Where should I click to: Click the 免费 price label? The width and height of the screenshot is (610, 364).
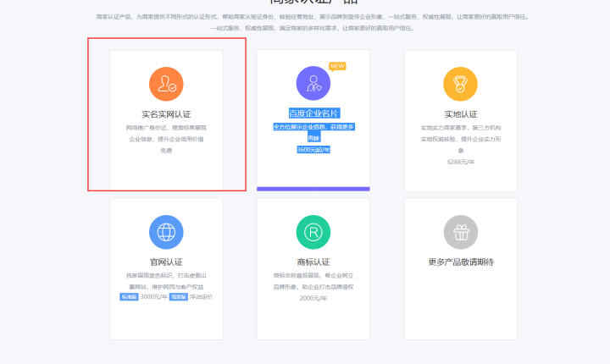pos(166,151)
